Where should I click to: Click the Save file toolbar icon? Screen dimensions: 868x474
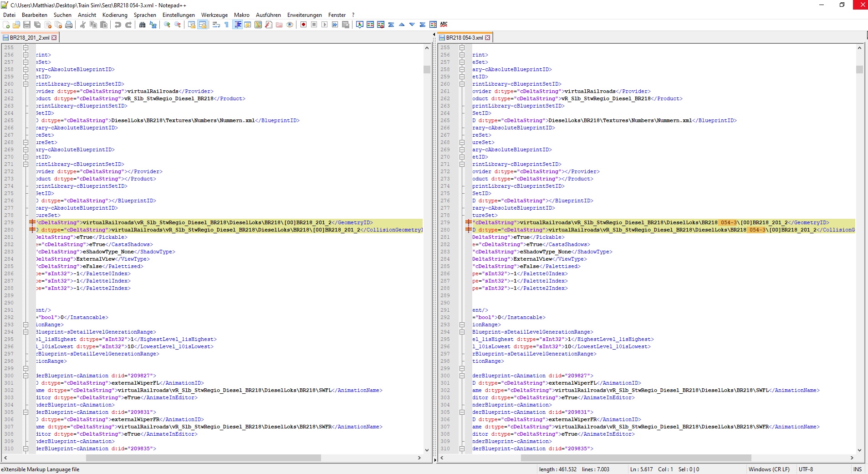pyautogui.click(x=27, y=25)
